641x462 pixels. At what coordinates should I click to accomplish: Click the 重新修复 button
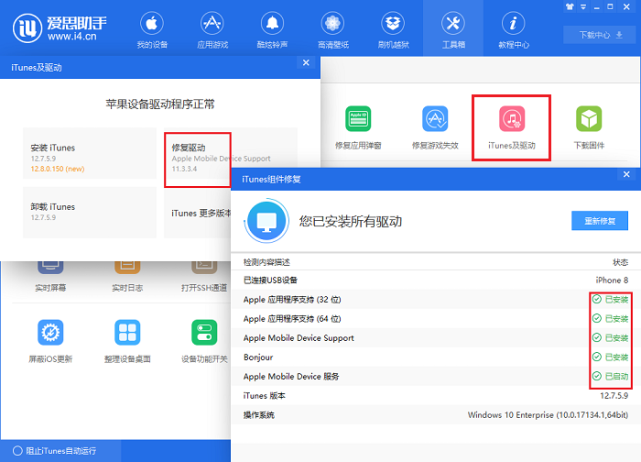tap(599, 221)
